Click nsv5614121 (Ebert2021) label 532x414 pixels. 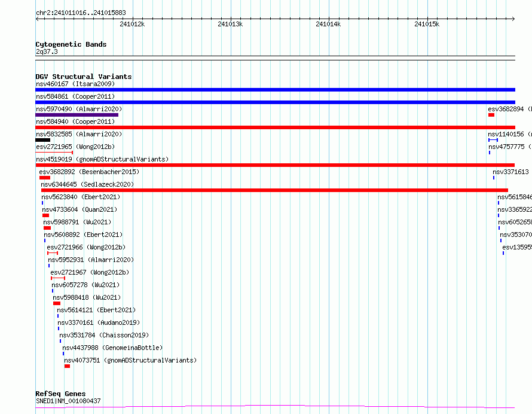pos(96,310)
